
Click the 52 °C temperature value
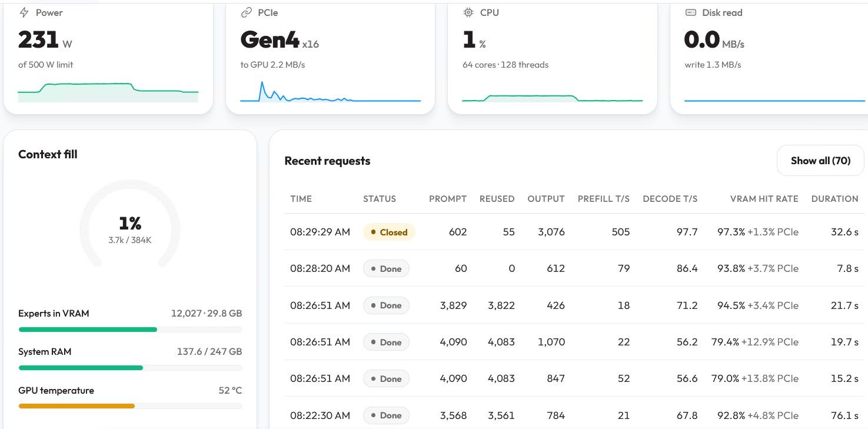(230, 390)
